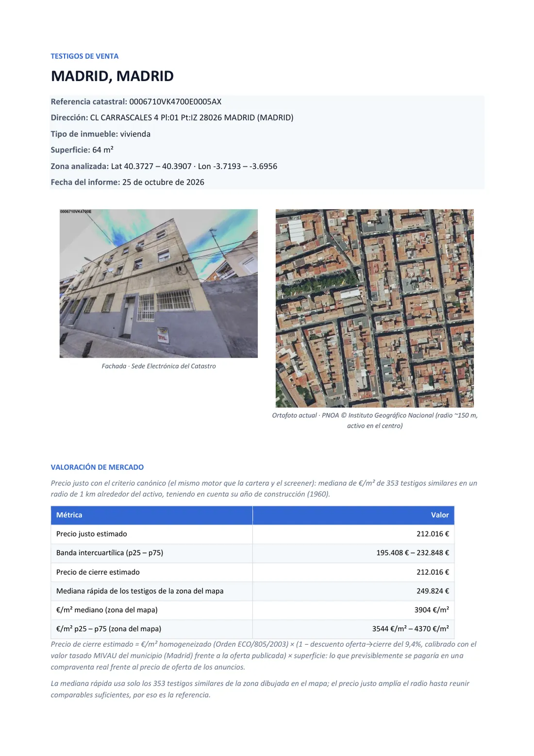Select the VALORACIÓN DE MERCADO heading
534x756 pixels.
pos(97,467)
